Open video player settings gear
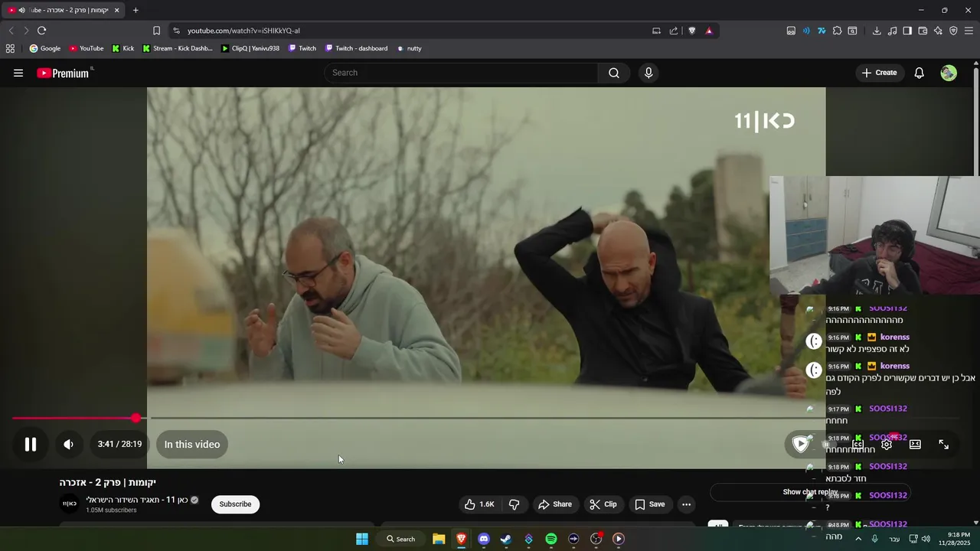 coord(887,444)
